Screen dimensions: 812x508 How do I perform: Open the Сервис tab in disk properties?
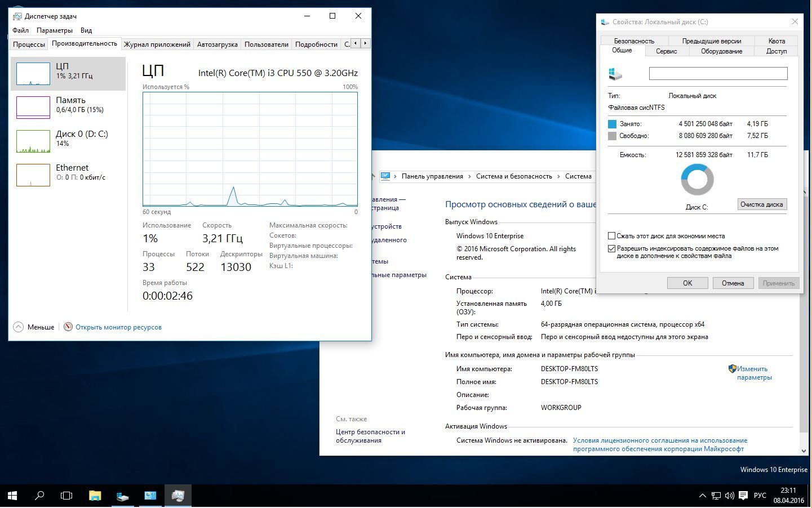666,51
